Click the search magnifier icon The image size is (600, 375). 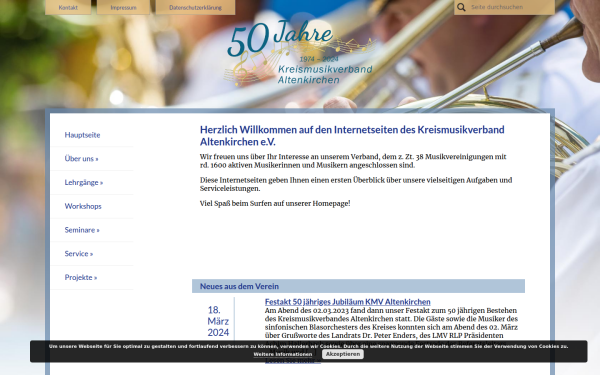(x=461, y=7)
